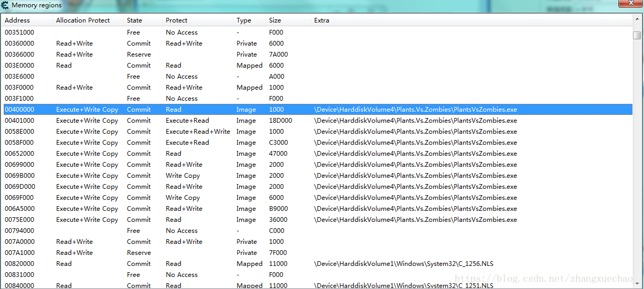The height and width of the screenshot is (289, 644).
Task: Select the row at address 0069B000
Action: tap(317, 176)
